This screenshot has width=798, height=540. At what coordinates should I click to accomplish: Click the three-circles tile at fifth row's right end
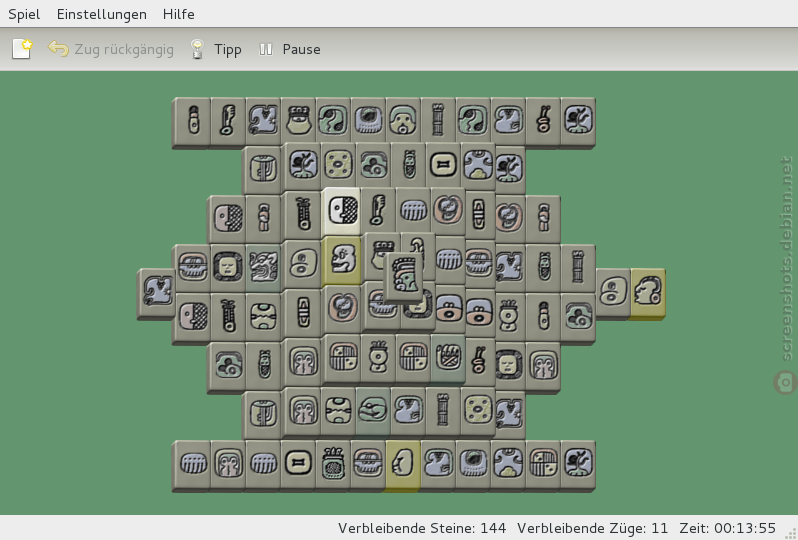tap(578, 317)
